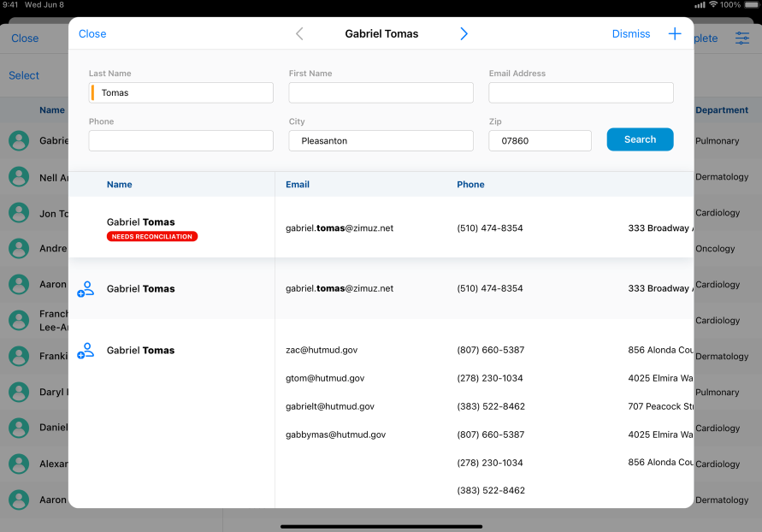The height and width of the screenshot is (532, 762).
Task: Click into the empty First Name field
Action: [x=381, y=92]
